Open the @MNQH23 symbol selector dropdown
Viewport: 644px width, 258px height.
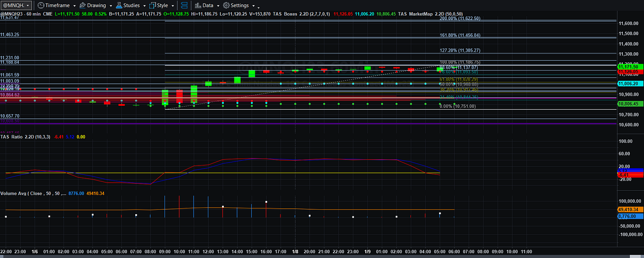(16, 5)
